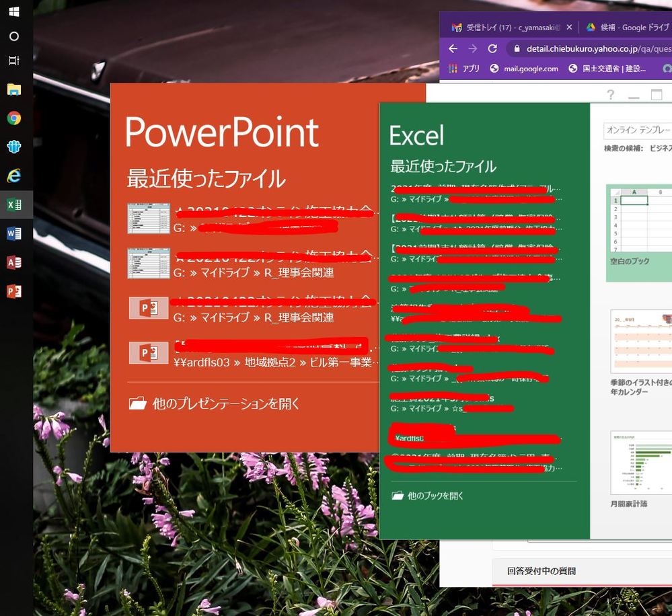Reload the Chrome page

(x=492, y=49)
